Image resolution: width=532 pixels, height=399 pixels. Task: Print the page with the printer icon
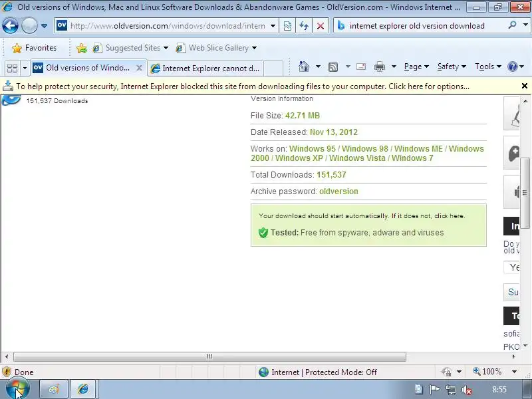[379, 67]
